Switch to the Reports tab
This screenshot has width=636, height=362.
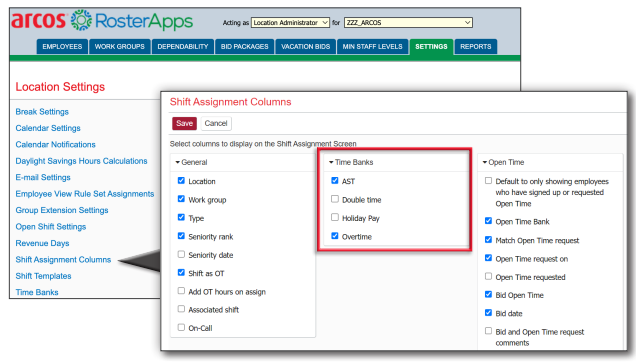click(475, 47)
